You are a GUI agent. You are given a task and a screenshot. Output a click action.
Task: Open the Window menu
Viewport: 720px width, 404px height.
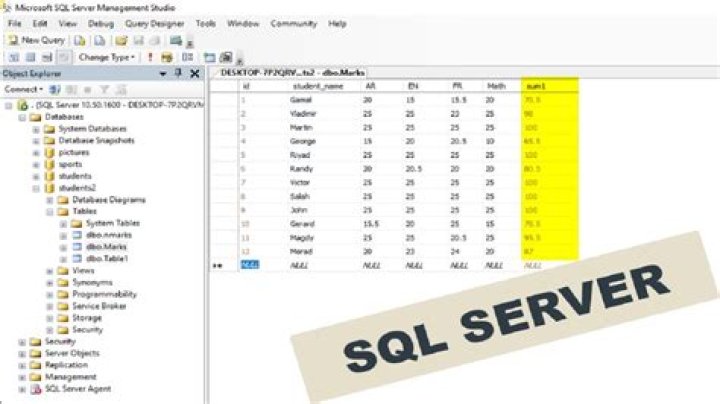point(243,23)
